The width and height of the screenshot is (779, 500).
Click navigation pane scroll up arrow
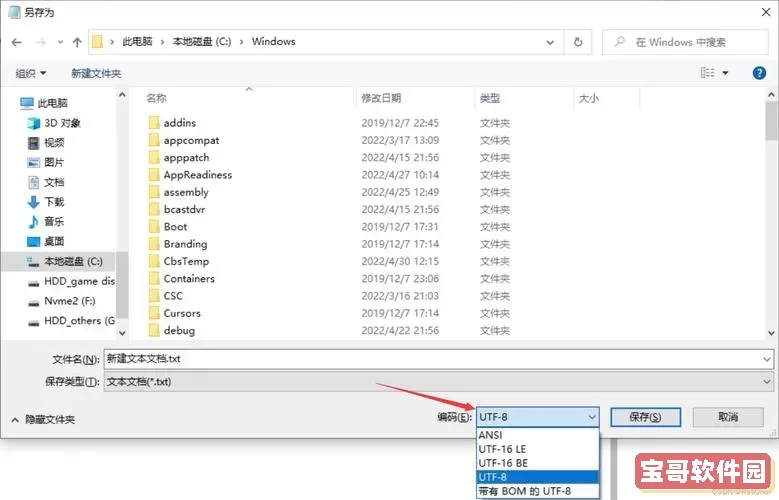tap(122, 94)
